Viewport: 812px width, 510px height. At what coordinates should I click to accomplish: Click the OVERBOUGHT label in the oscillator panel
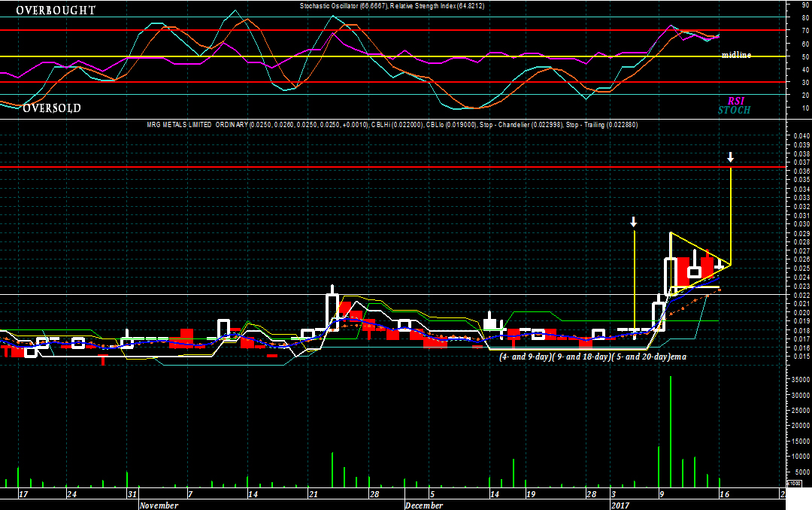(56, 11)
